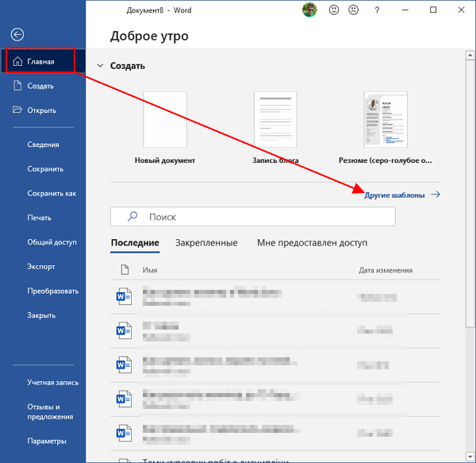Collapse the Создать section chevron
The width and height of the screenshot is (476, 463).
100,66
